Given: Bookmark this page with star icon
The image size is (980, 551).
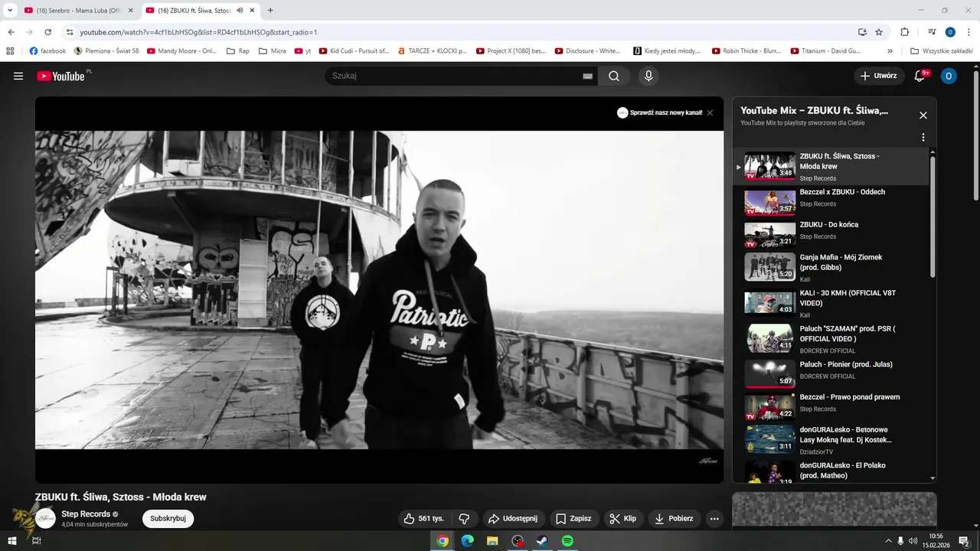Looking at the screenshot, I should tap(879, 32).
